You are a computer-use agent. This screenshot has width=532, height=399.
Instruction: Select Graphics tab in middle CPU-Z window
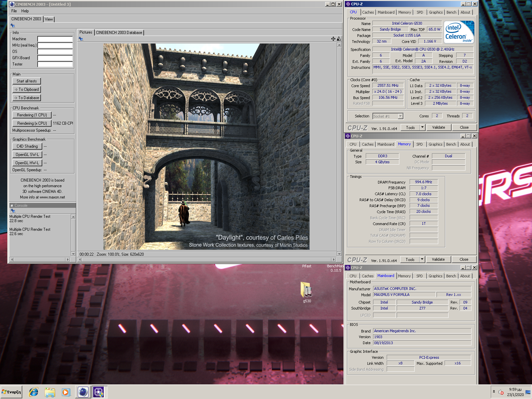click(436, 144)
